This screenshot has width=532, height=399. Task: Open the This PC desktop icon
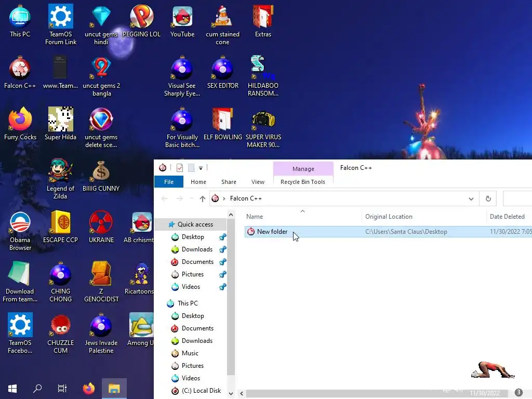(20, 21)
